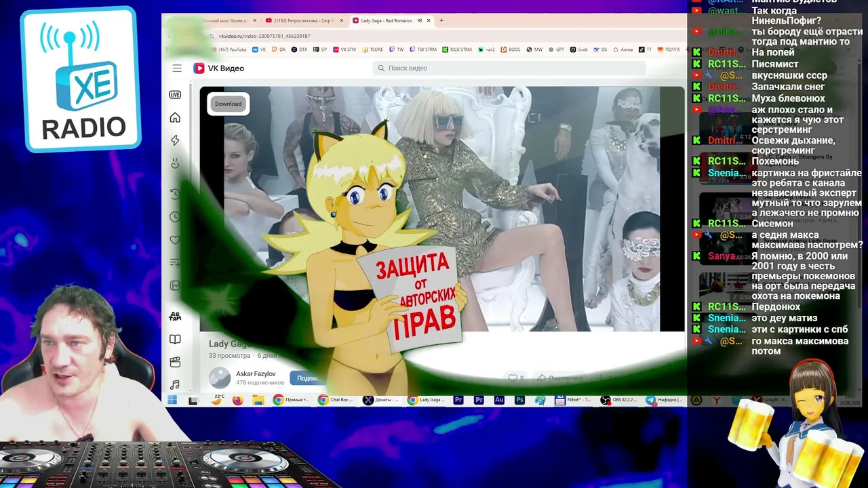Open the Детям kids section
The width and height of the screenshot is (868, 488).
(175, 316)
